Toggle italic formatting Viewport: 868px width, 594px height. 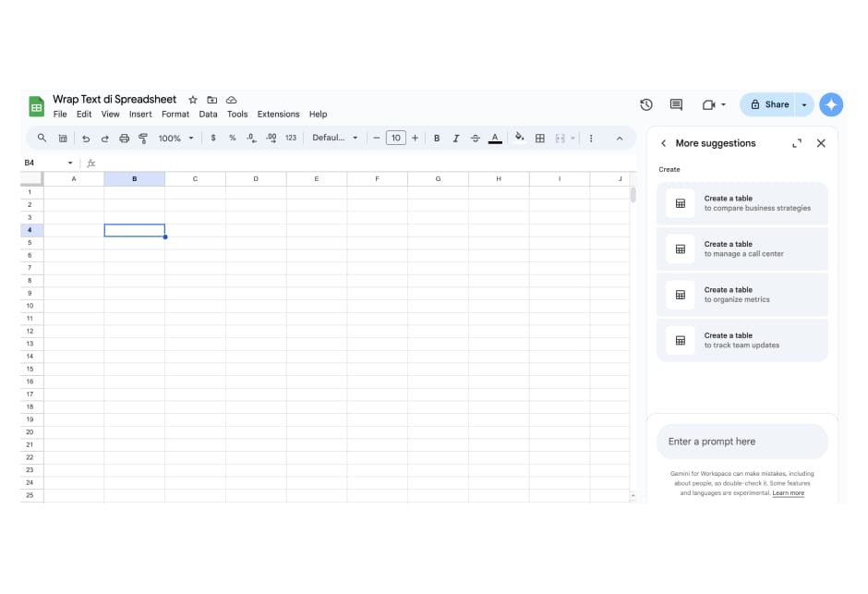tap(455, 138)
